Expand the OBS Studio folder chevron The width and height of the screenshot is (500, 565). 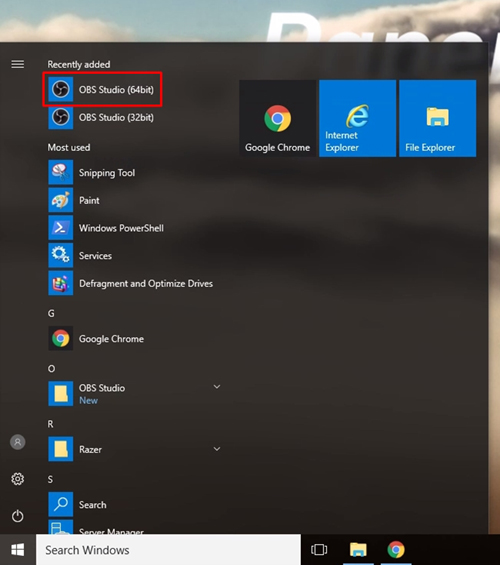click(217, 387)
